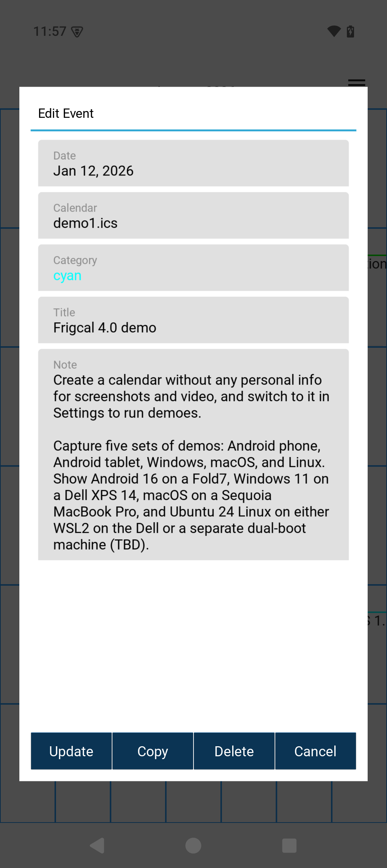Edit the Title field Frigcal 4.0 demo
Viewport: 387px width, 868px height.
coord(193,320)
